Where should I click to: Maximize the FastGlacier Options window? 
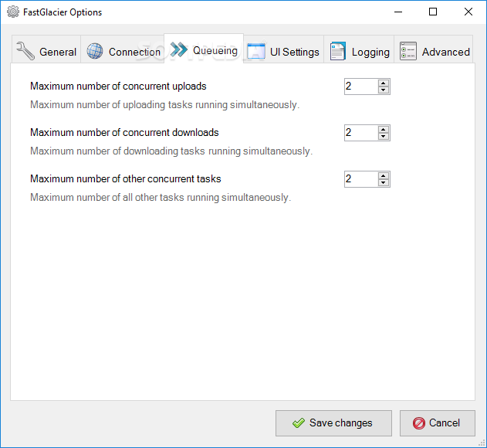pyautogui.click(x=433, y=12)
